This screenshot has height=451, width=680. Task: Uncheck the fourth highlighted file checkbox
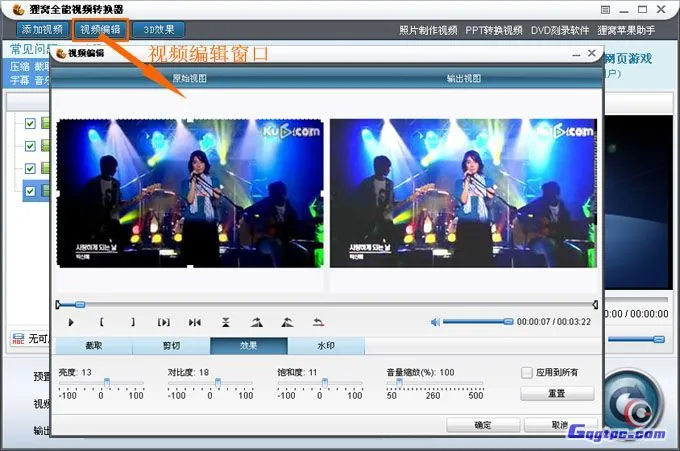pos(30,191)
